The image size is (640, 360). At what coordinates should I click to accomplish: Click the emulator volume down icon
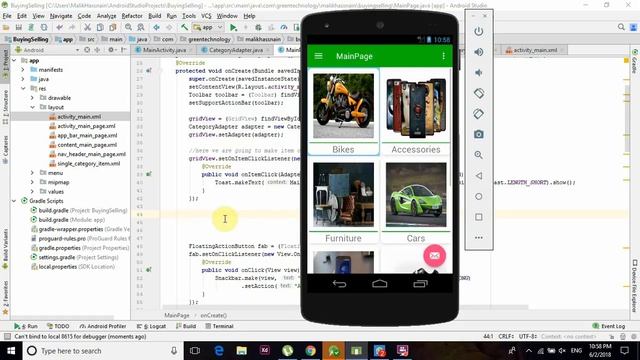478,73
